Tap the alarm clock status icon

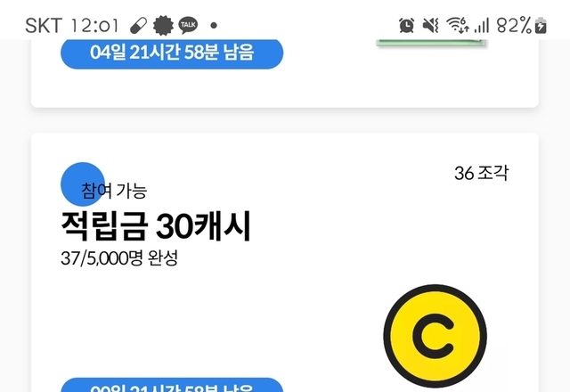(406, 26)
